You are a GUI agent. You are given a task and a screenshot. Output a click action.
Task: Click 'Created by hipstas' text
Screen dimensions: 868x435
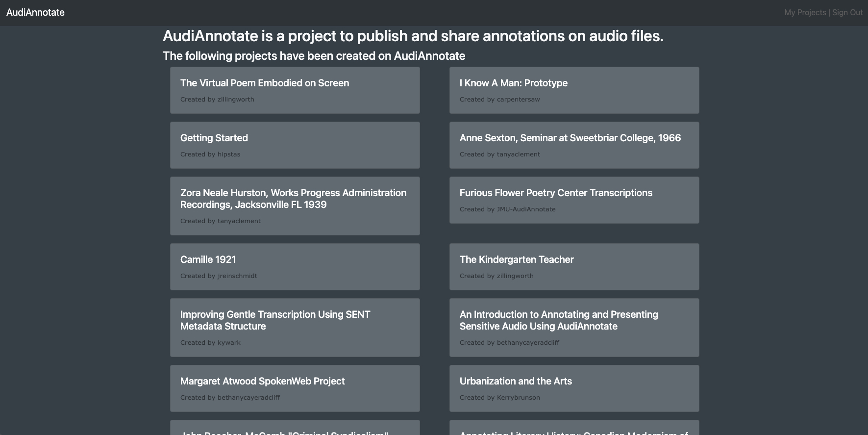click(210, 154)
